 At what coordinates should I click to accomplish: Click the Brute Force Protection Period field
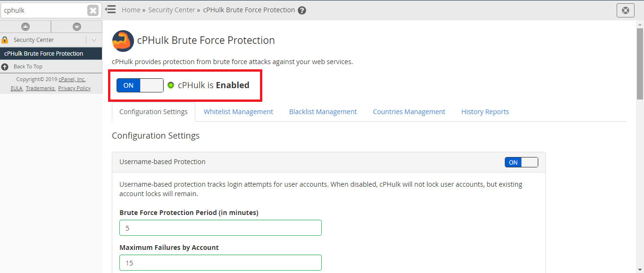click(220, 228)
